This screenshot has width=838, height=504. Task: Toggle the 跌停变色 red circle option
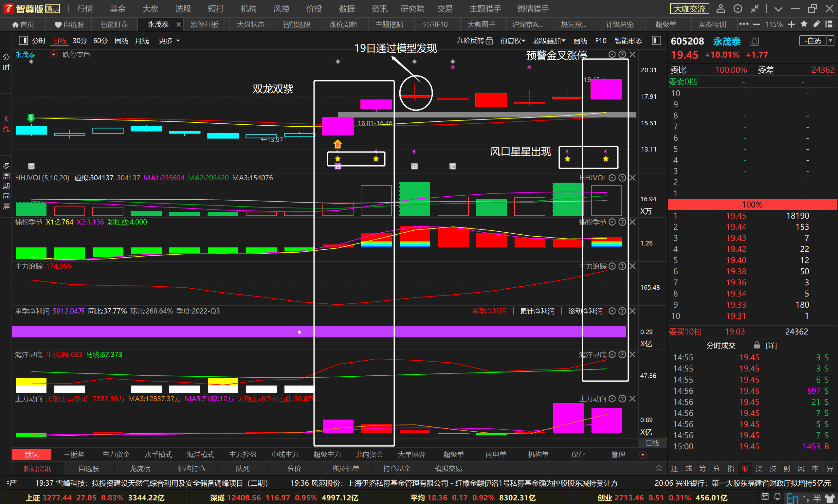tap(54, 54)
